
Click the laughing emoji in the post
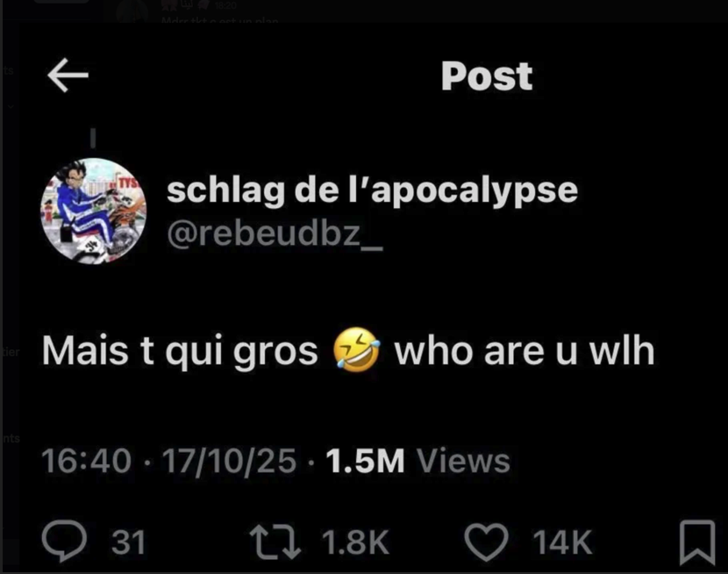[x=357, y=349]
